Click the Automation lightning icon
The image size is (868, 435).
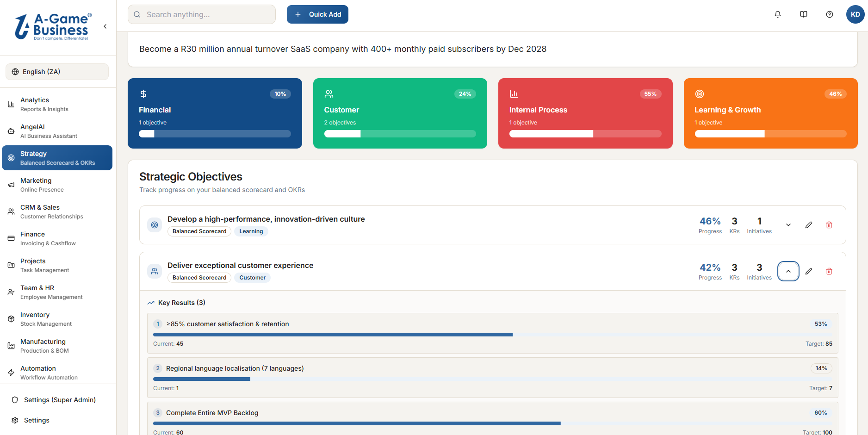tap(11, 373)
